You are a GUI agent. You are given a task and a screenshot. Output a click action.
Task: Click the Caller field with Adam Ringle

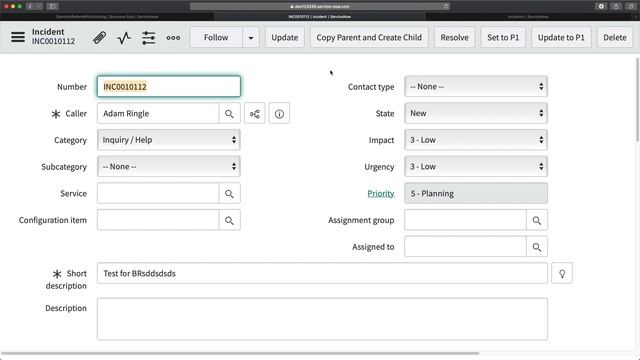pyautogui.click(x=158, y=113)
